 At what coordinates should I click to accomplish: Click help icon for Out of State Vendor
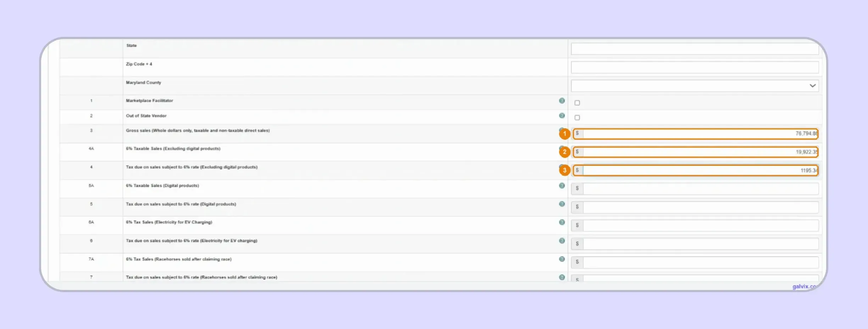(x=562, y=116)
